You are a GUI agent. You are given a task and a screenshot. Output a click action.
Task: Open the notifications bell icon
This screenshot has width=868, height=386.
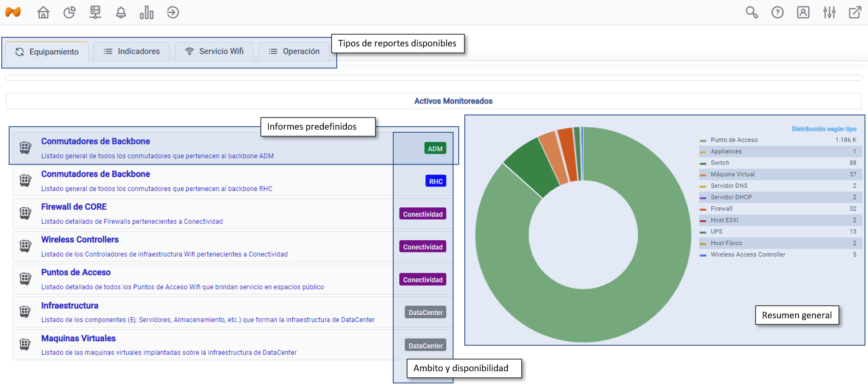pyautogui.click(x=121, y=13)
